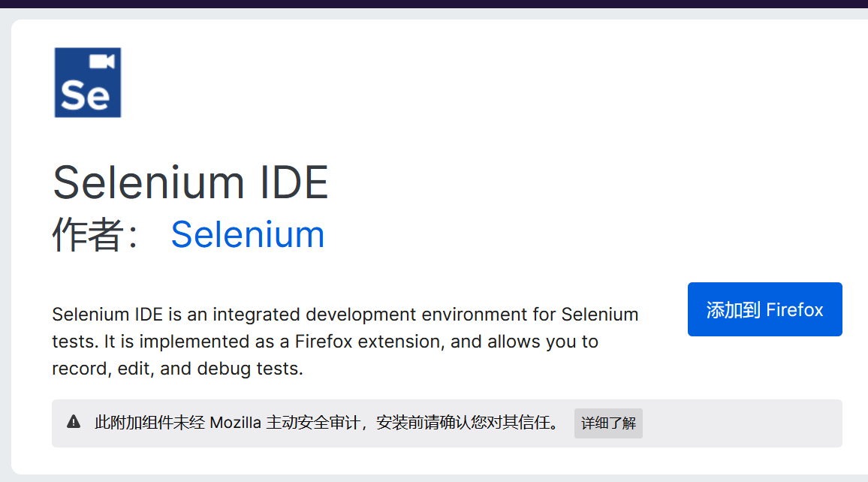Screen dimensions: 868x482
Task: Click the 添加到 Firefox button
Action: (764, 309)
